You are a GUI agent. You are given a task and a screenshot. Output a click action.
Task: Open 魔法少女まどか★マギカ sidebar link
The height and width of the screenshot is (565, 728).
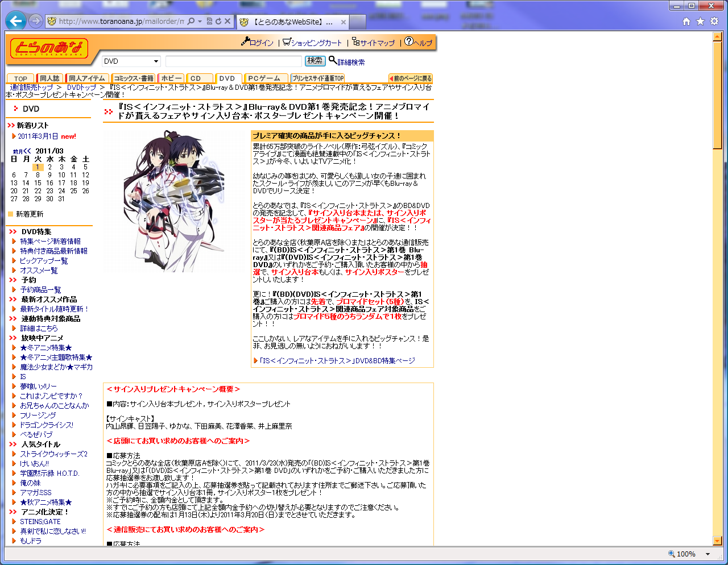[x=56, y=367]
